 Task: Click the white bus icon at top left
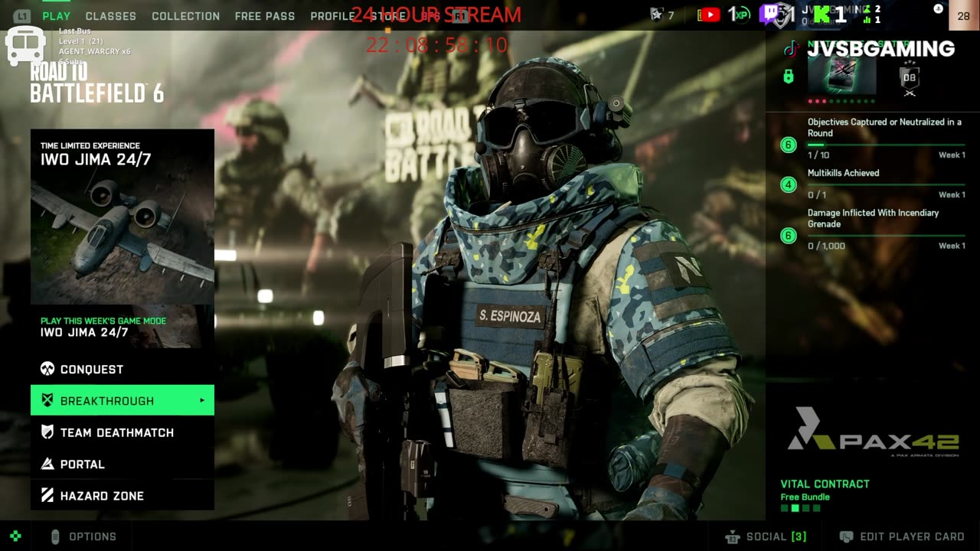click(x=24, y=45)
